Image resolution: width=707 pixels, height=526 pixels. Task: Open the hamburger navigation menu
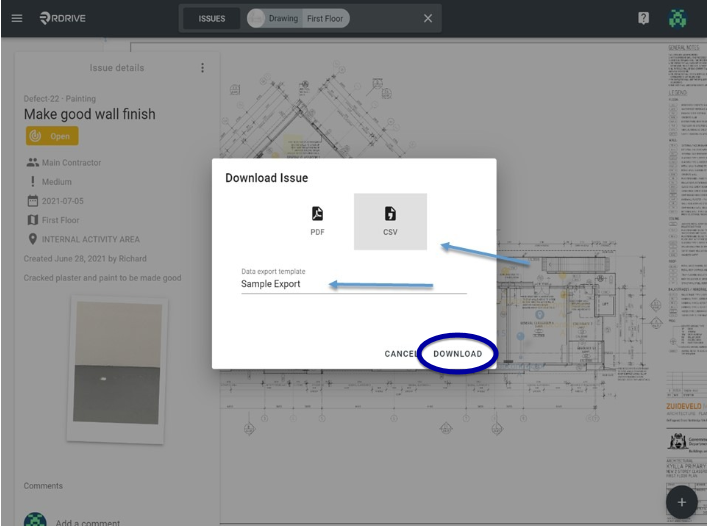[x=17, y=18]
